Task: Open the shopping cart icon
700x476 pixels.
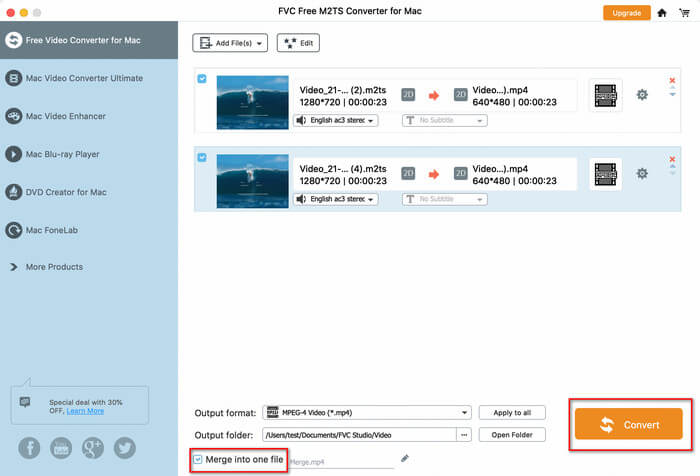Action: pyautogui.click(x=684, y=13)
